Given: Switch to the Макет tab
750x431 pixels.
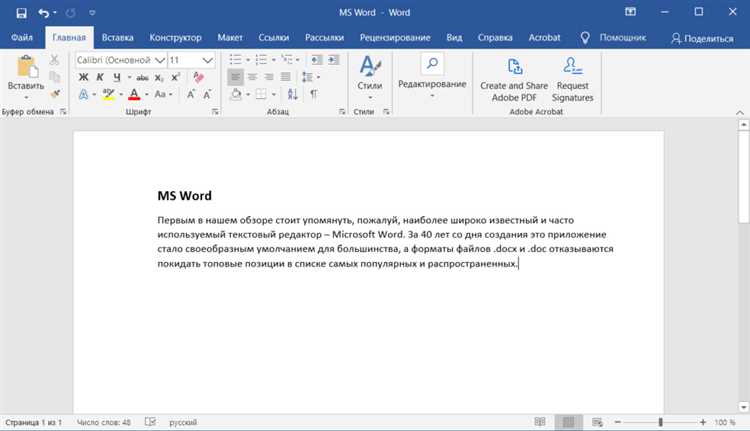Looking at the screenshot, I should pos(230,37).
